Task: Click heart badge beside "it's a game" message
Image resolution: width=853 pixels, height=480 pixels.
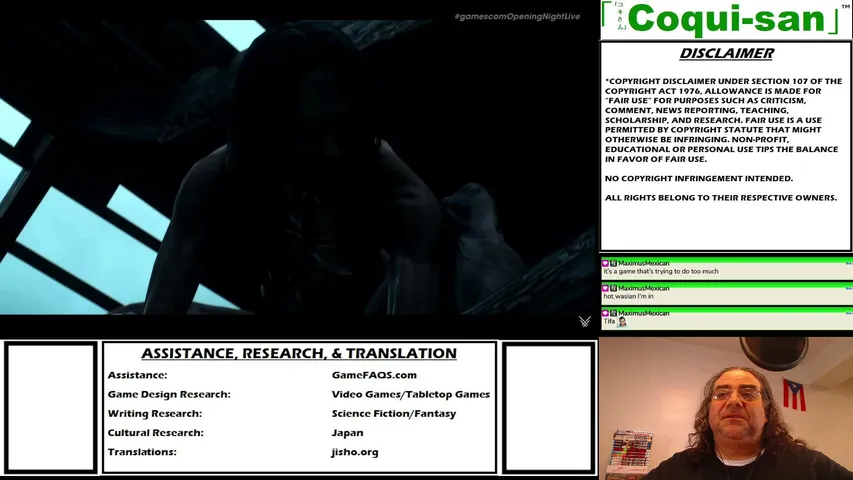Action: 605,263
